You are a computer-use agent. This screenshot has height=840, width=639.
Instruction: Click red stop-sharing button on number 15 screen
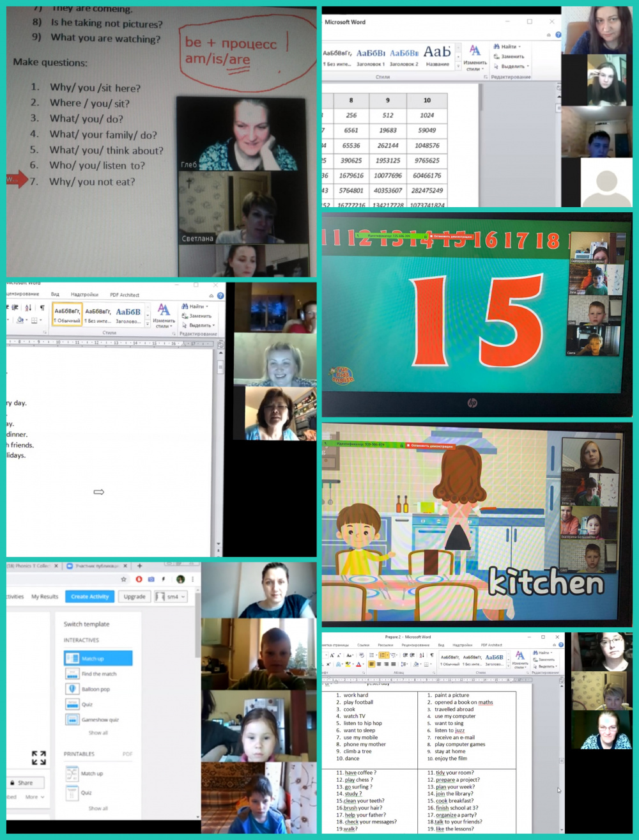coord(451,236)
